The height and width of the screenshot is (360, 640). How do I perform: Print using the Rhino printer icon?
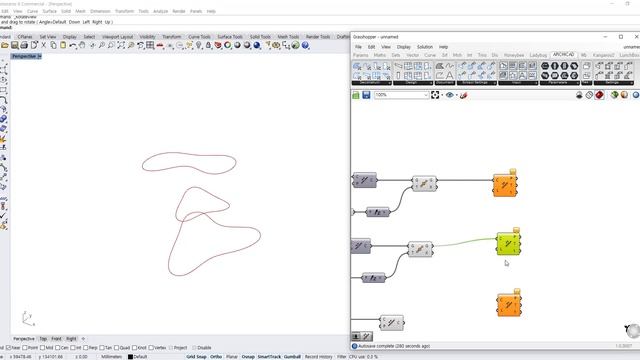pyautogui.click(x=24, y=45)
